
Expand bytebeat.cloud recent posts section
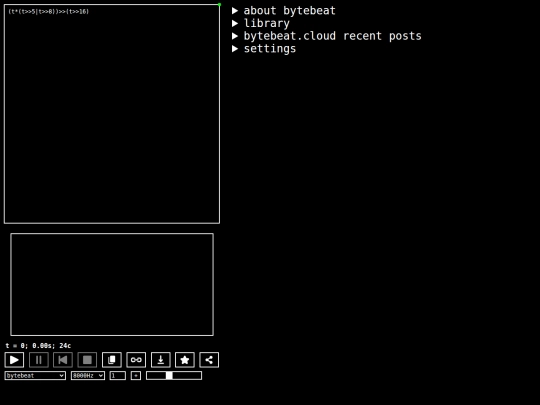(x=326, y=36)
